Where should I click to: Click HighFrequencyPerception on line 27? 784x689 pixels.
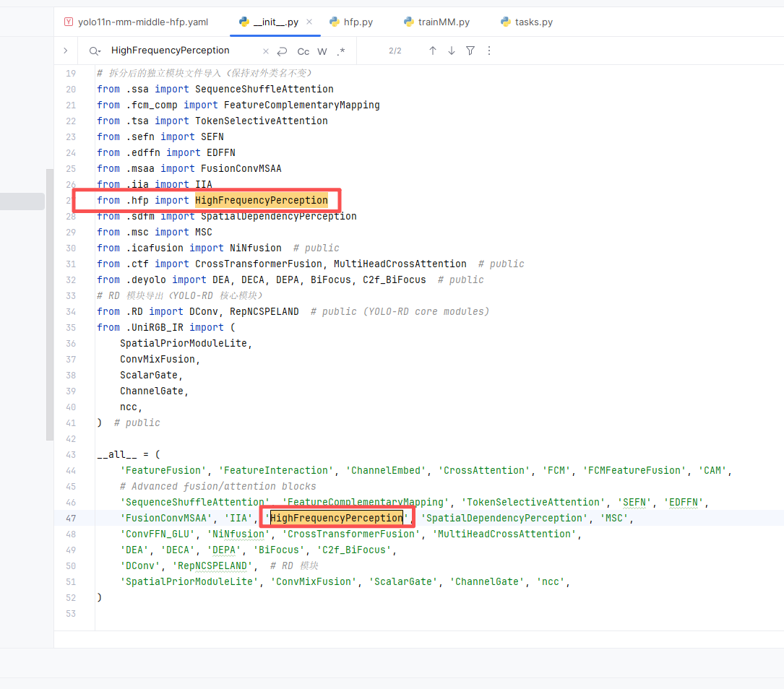tap(262, 200)
